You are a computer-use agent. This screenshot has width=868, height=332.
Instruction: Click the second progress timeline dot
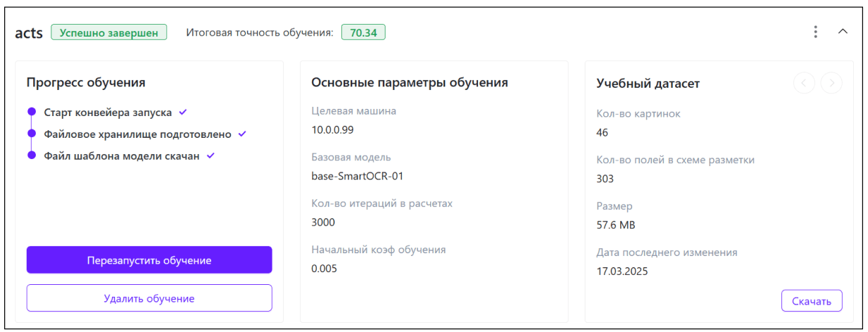click(32, 134)
